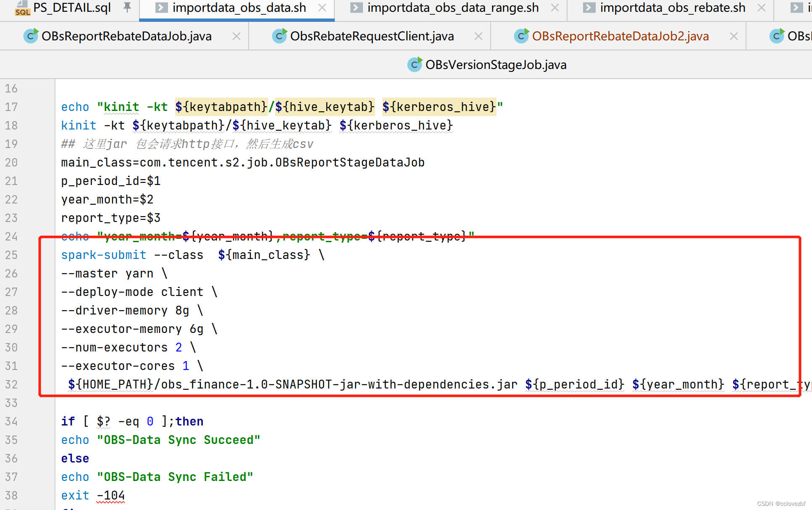Switch to the ObsRebateRequestClient.java tab
The image size is (812, 510).
[372, 36]
